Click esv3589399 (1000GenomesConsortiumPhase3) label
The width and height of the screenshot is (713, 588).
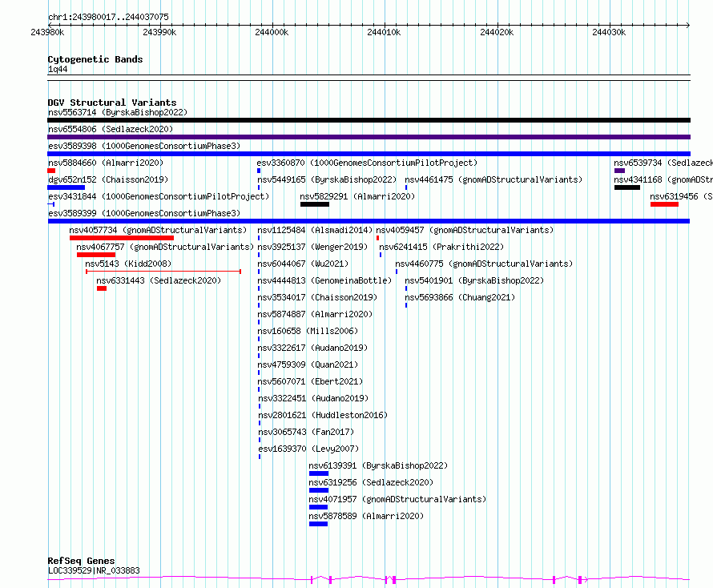[144, 213]
